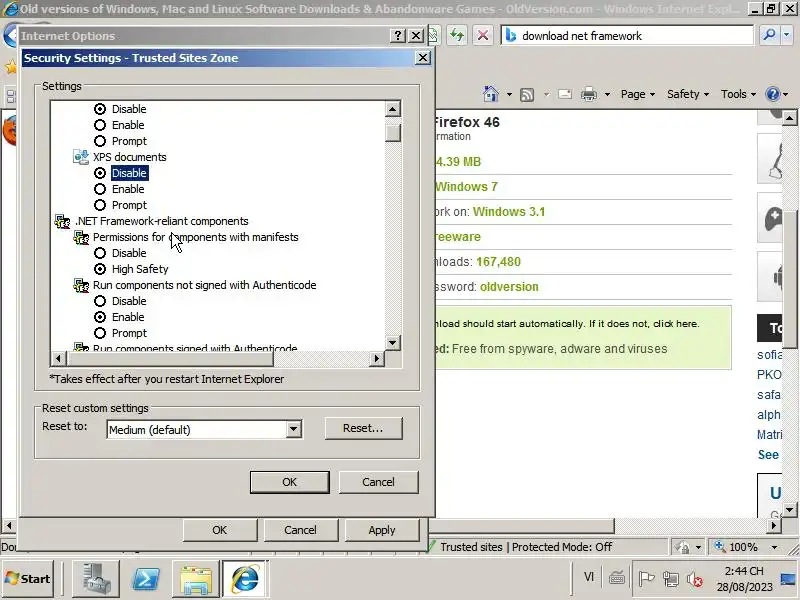This screenshot has height=600, width=800.
Task: Click the XPS documents setting icon
Action: coord(81,157)
